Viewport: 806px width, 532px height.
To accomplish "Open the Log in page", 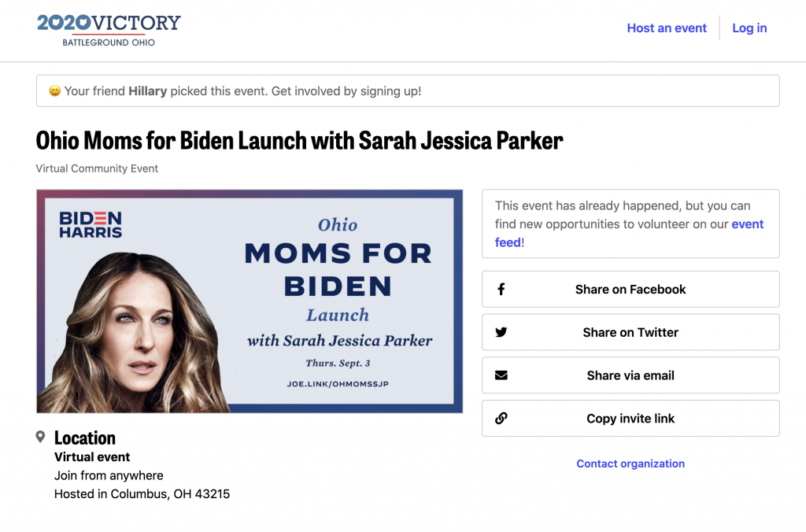I will (749, 28).
